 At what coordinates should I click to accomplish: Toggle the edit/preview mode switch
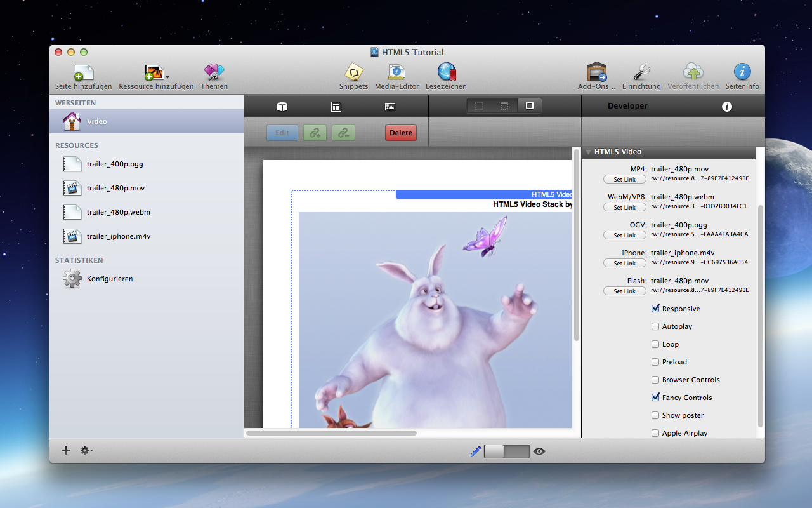[x=506, y=451]
